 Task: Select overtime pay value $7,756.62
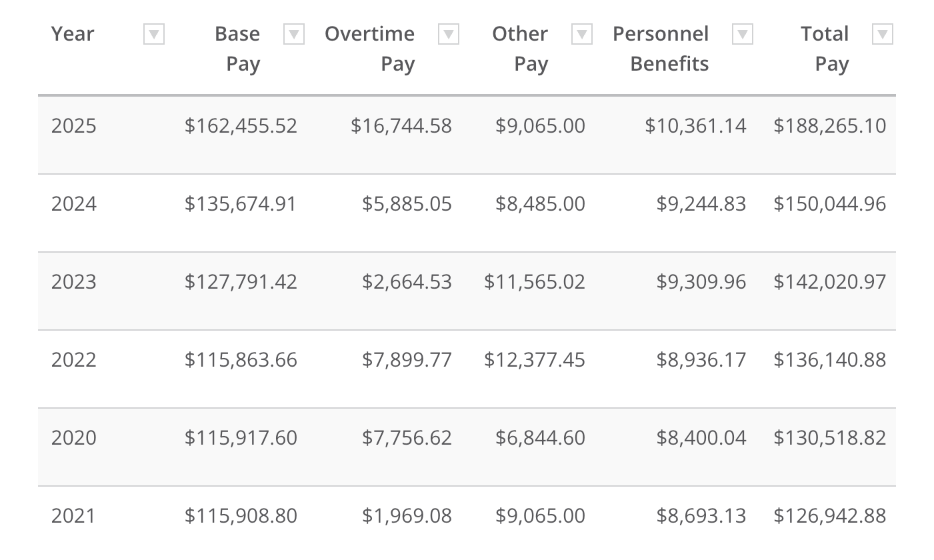coord(407,438)
